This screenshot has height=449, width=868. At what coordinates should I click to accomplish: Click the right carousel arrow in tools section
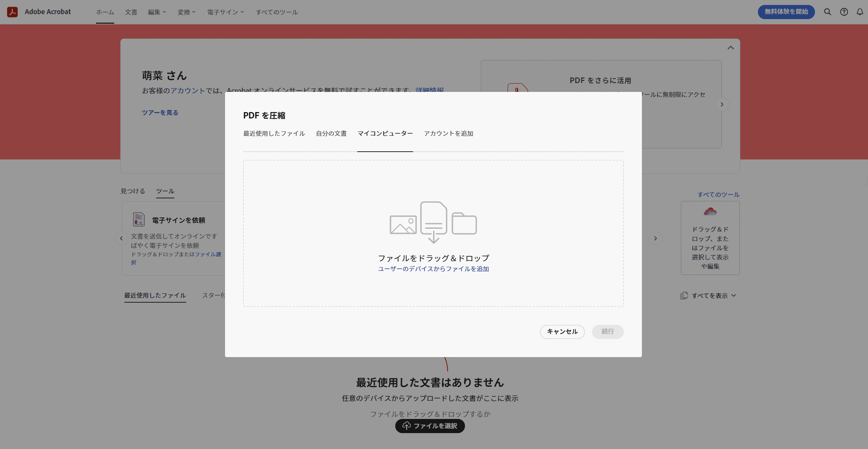(x=655, y=238)
